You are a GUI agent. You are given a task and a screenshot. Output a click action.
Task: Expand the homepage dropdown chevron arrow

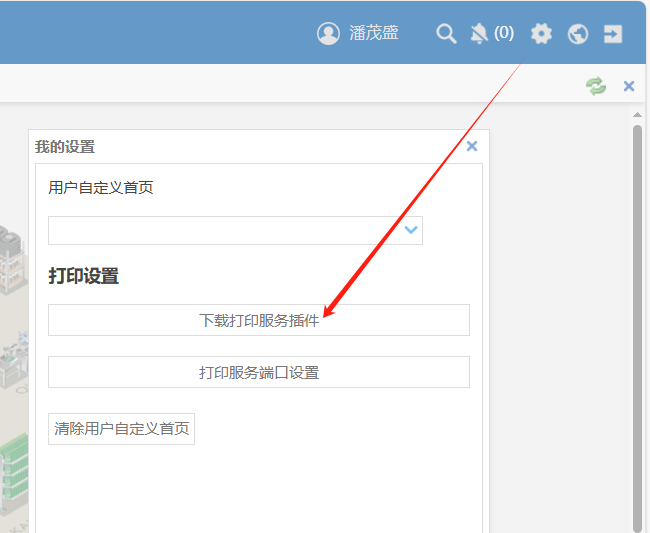(411, 230)
